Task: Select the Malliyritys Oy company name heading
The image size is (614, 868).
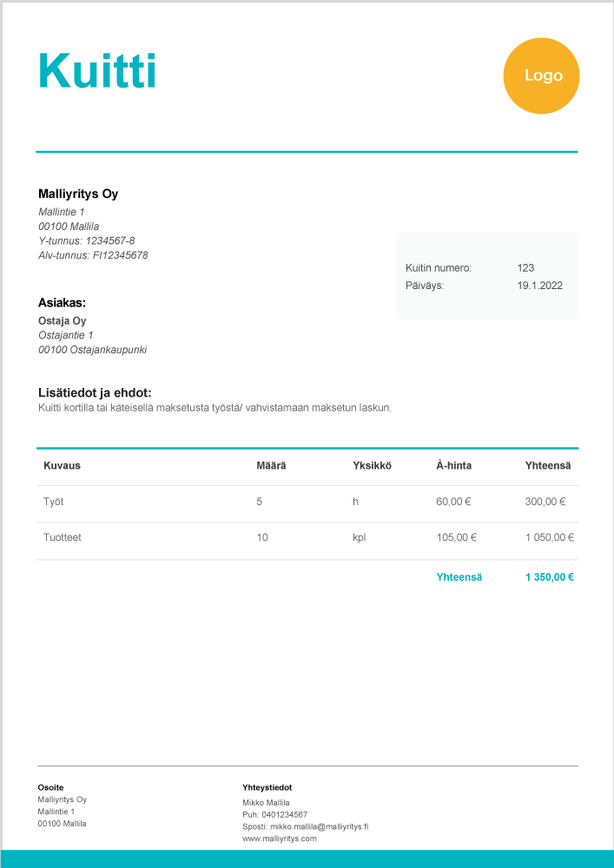Action: 78,194
